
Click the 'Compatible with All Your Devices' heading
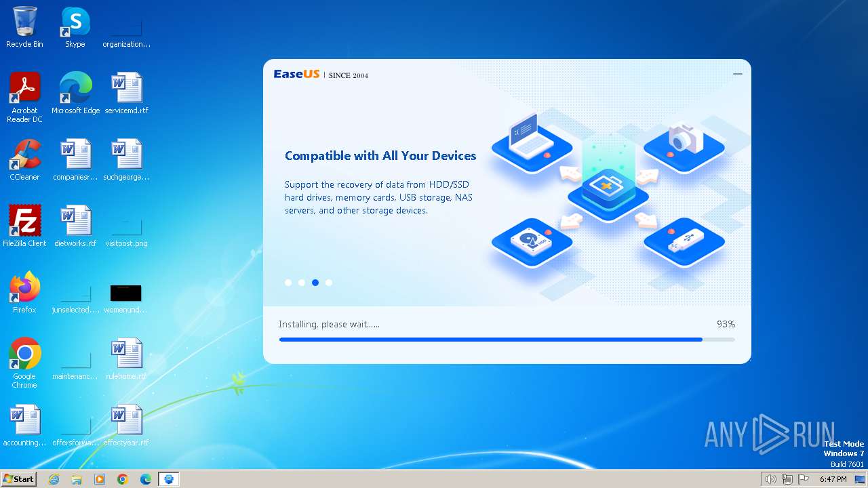click(380, 156)
